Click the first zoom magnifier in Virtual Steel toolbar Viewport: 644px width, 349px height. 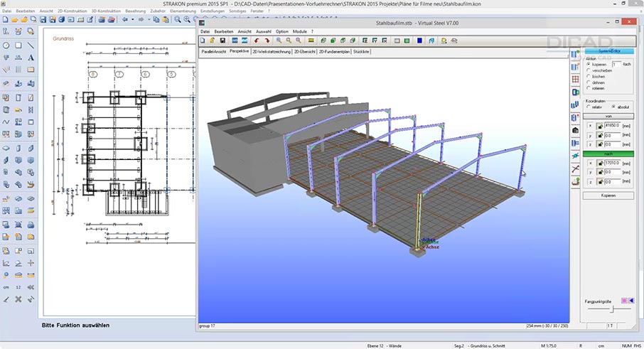pyautogui.click(x=280, y=41)
